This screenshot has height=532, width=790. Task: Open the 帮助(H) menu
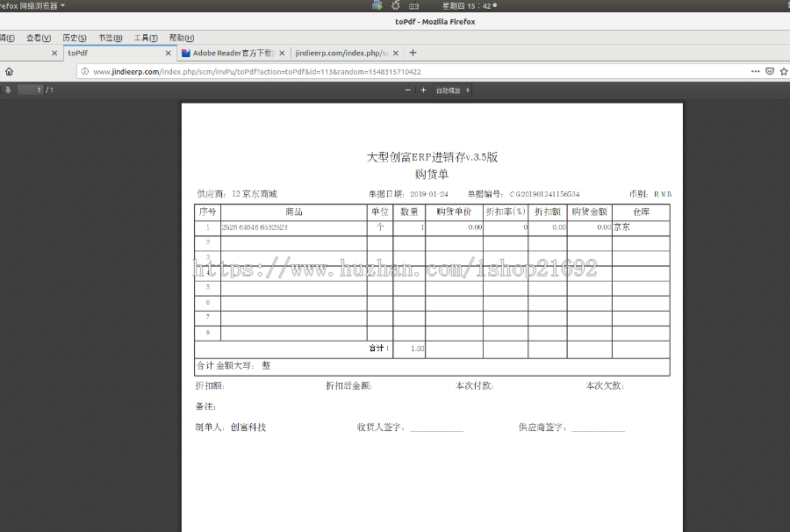pyautogui.click(x=182, y=38)
